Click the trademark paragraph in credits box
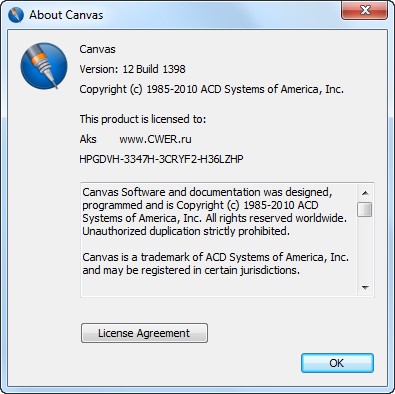The height and width of the screenshot is (394, 395). (215, 264)
